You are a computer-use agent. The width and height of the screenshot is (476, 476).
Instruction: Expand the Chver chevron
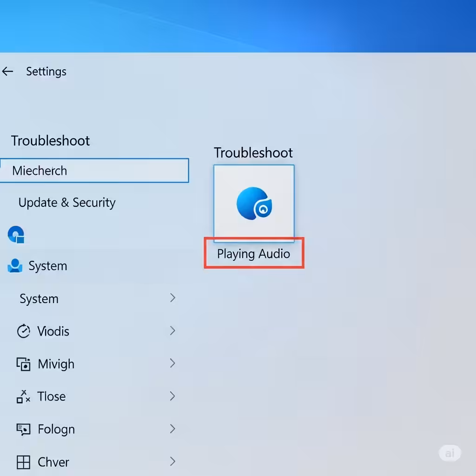coord(172,462)
